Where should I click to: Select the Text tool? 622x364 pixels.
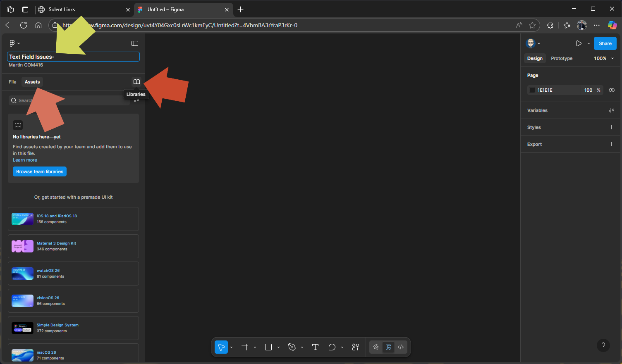[x=315, y=347]
